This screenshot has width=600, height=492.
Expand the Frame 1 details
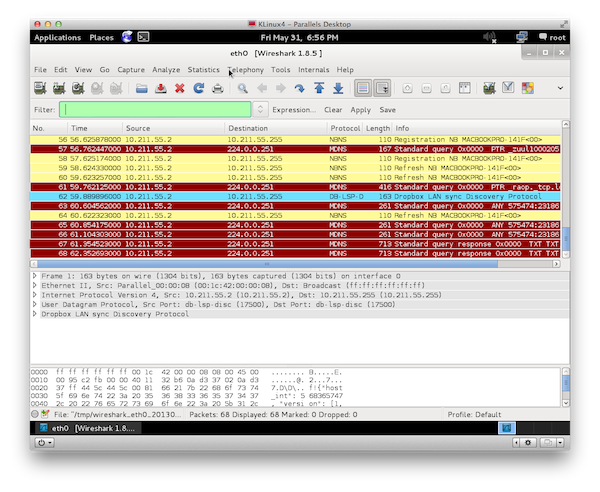click(x=34, y=275)
